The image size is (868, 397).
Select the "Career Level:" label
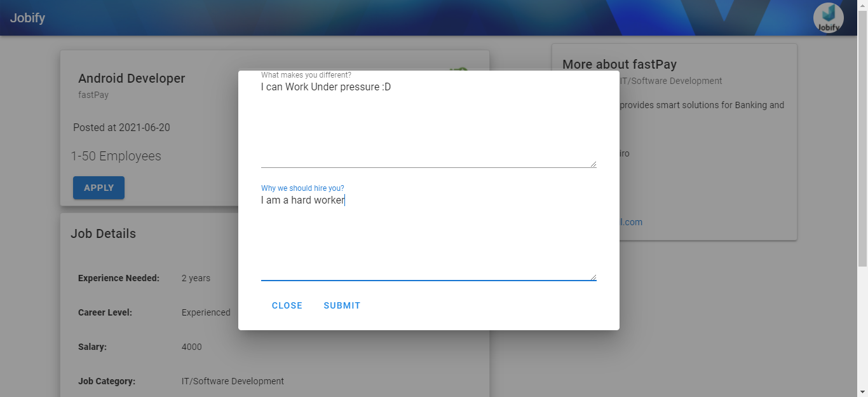click(x=105, y=312)
